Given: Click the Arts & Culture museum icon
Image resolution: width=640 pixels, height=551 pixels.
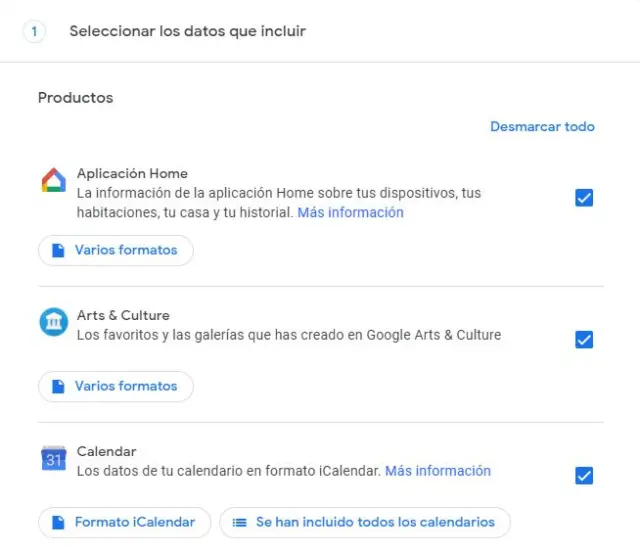Looking at the screenshot, I should [x=53, y=322].
